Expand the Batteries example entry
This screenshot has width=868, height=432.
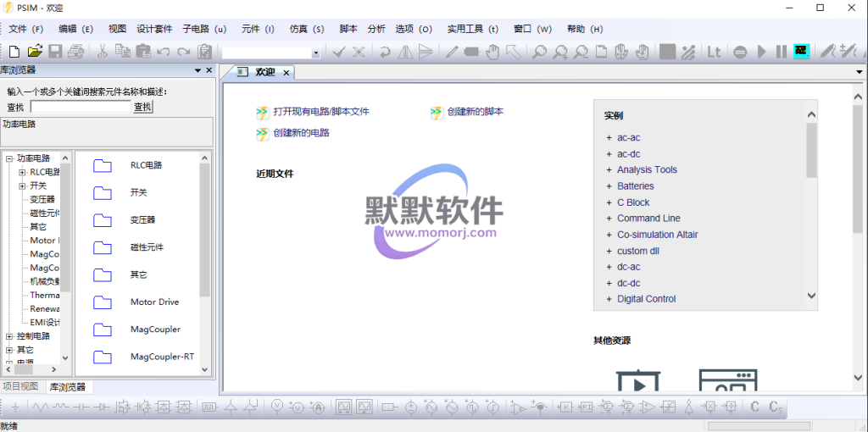click(x=609, y=186)
